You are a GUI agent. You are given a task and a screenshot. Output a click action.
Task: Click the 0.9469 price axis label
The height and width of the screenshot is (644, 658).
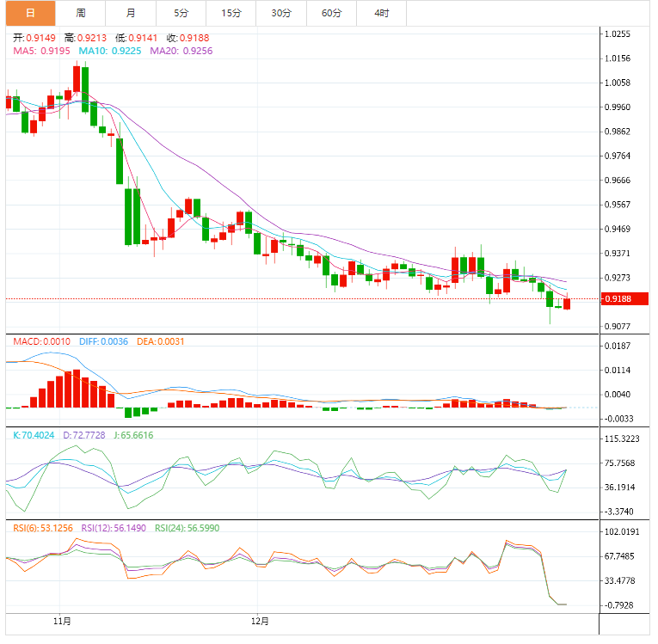click(x=618, y=229)
